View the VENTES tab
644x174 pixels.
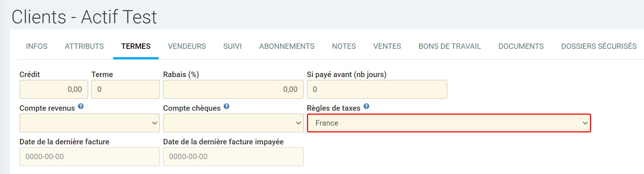(x=387, y=46)
